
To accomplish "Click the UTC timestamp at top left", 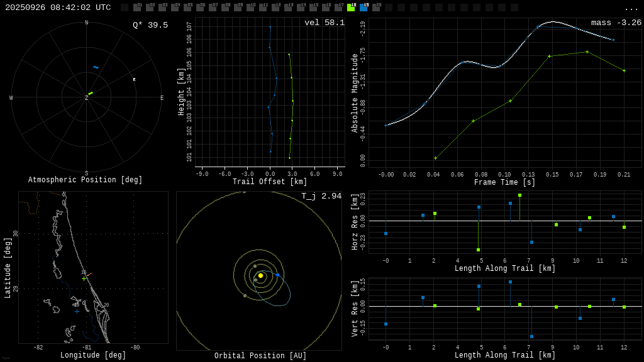I will pyautogui.click(x=58, y=8).
